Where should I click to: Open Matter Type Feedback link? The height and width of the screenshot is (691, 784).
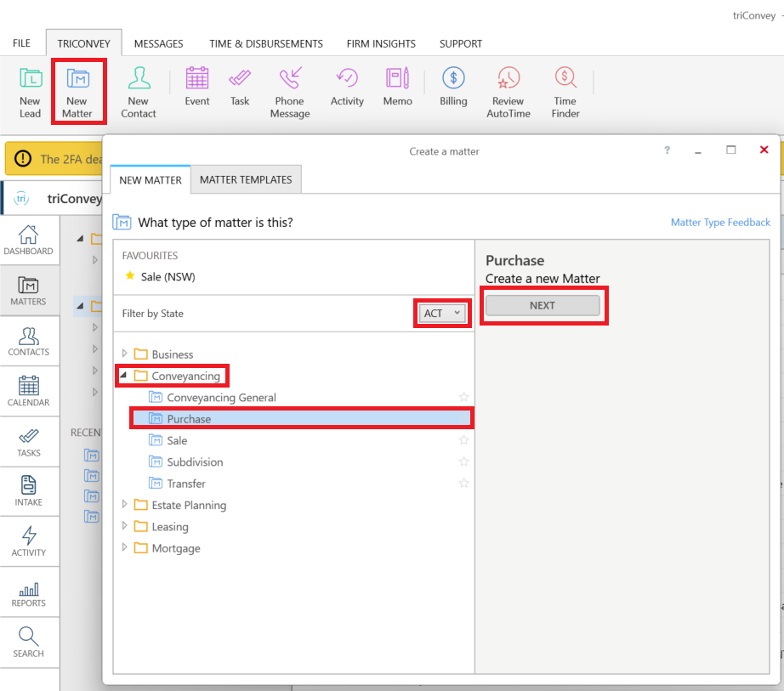[x=720, y=223]
